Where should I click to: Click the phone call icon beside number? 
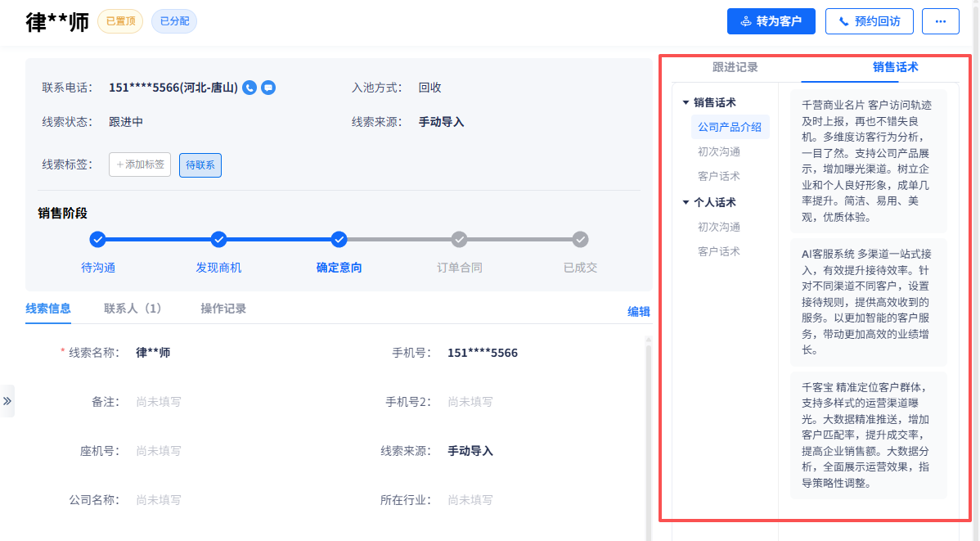click(250, 88)
